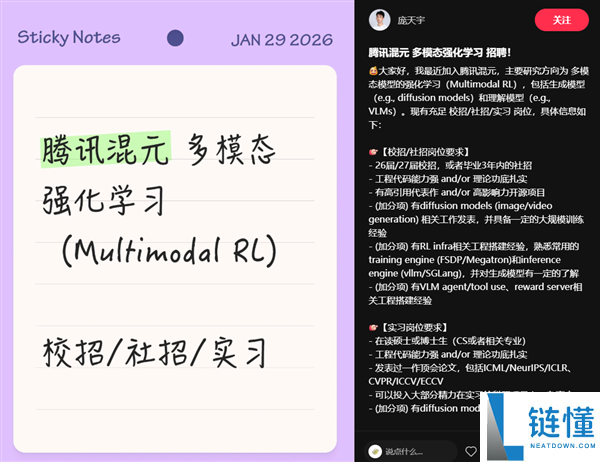Click the line training engine (FSDP/Megatron)和inference

pyautogui.click(x=465, y=260)
